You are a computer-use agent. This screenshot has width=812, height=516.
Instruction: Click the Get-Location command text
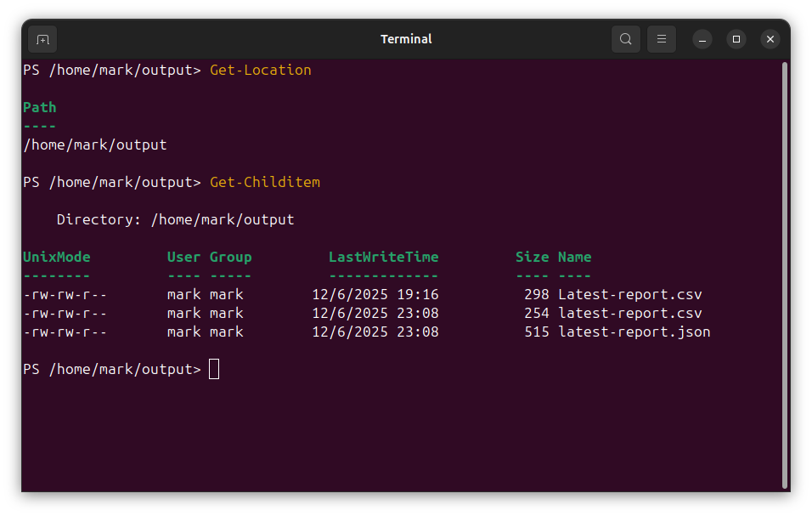click(x=260, y=70)
